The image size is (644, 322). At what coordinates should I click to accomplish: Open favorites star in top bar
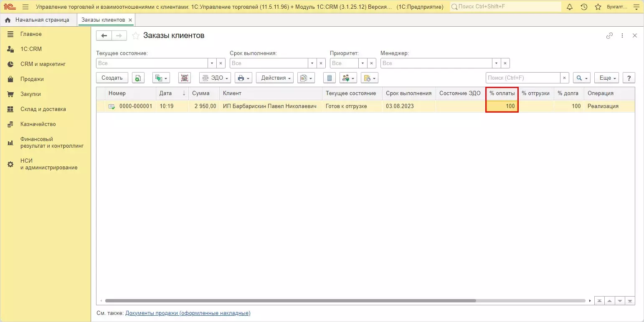pyautogui.click(x=598, y=7)
